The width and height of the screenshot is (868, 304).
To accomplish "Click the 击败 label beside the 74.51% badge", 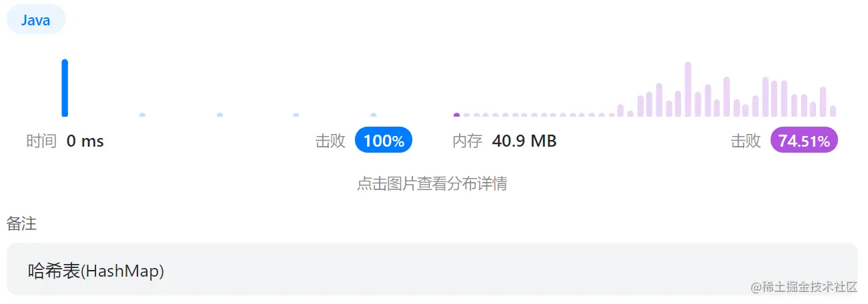I will click(746, 141).
